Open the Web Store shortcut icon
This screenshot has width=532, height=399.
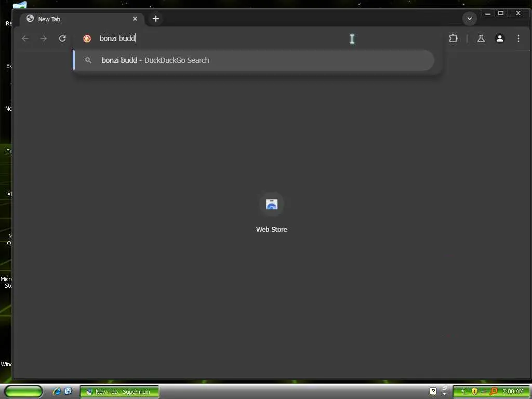click(271, 204)
